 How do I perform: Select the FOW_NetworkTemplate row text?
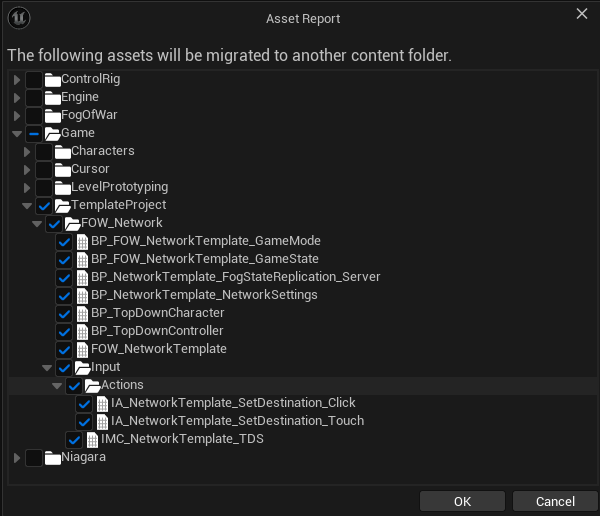(x=159, y=349)
